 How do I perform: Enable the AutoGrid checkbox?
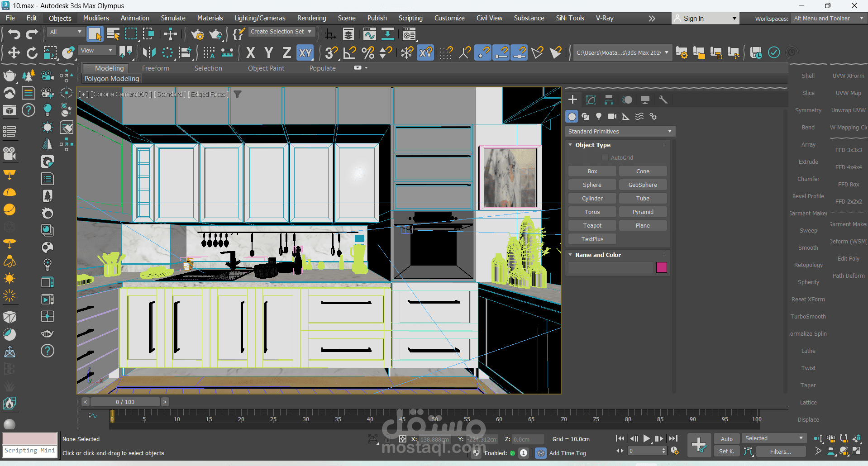605,157
